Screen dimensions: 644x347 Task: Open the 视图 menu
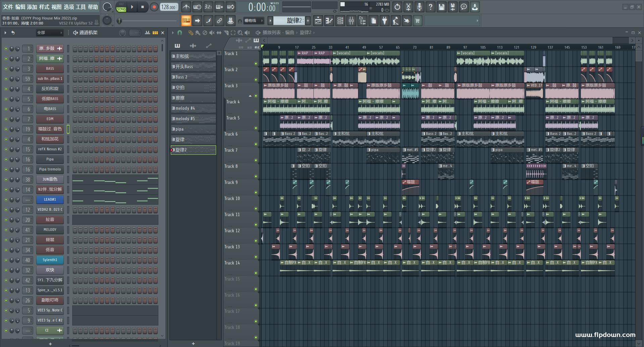point(56,7)
